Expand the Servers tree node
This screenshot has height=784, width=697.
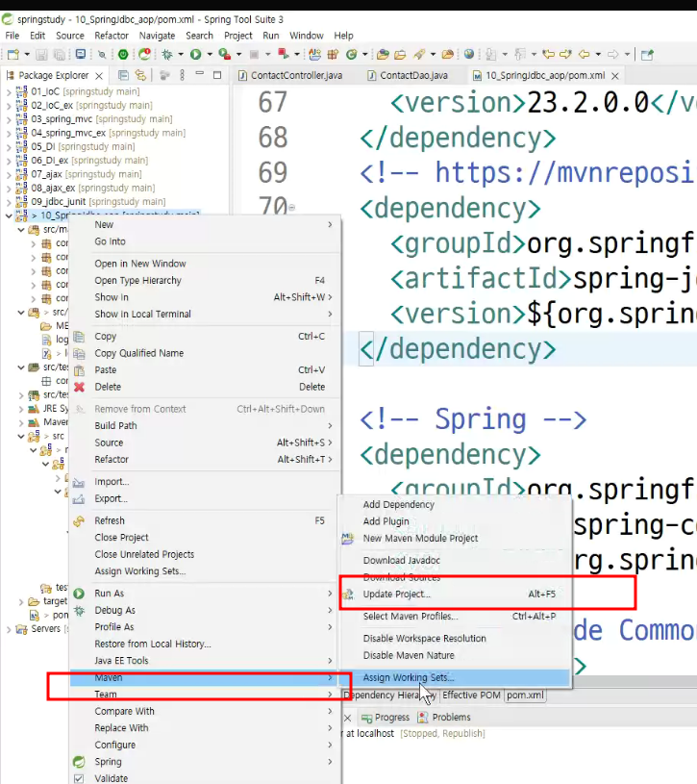coord(9,629)
